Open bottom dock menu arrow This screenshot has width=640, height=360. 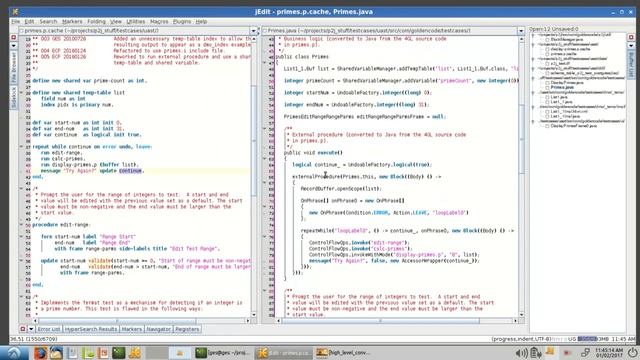[31, 329]
